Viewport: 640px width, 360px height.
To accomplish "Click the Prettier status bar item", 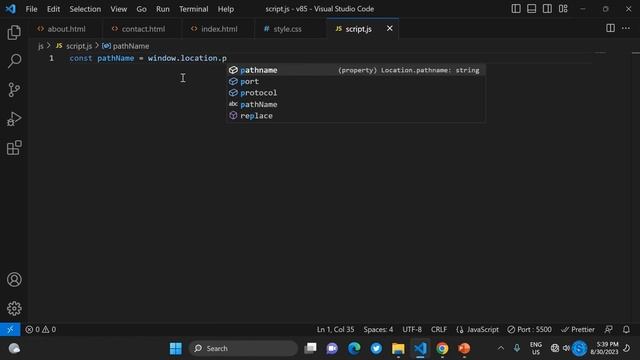I will [x=578, y=329].
